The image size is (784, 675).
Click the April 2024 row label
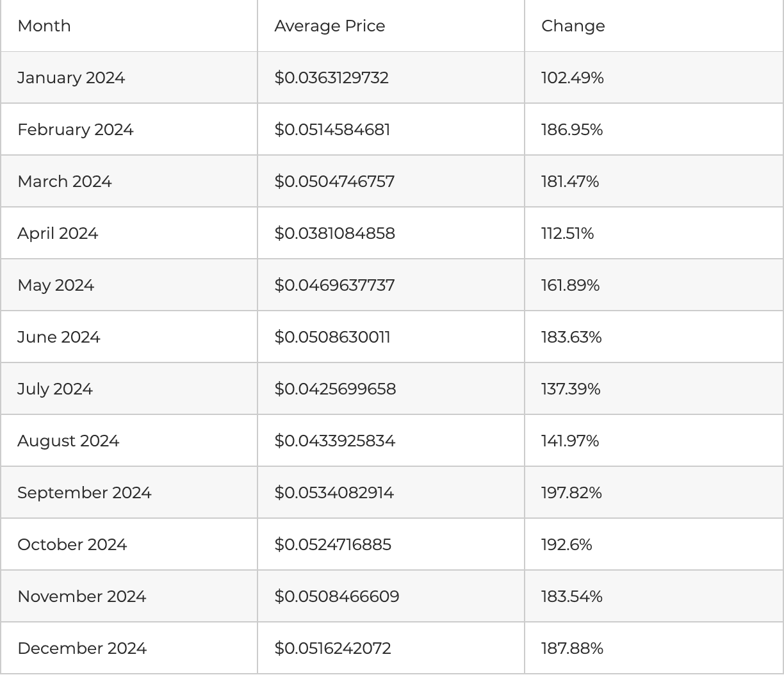point(58,233)
